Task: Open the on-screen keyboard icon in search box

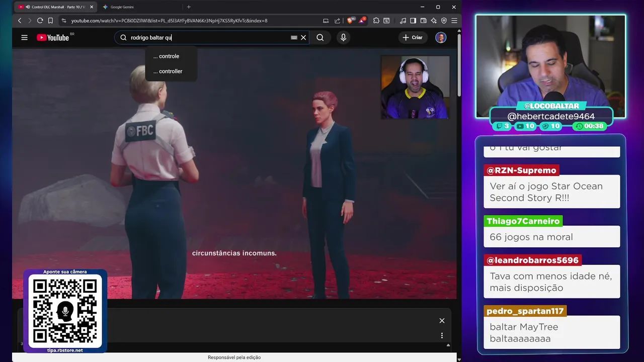Action: pyautogui.click(x=294, y=38)
